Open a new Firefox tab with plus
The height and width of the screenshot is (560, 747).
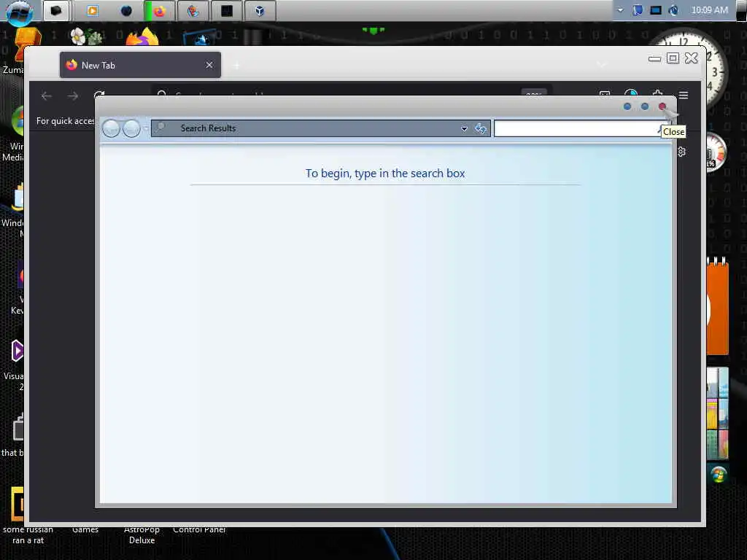[x=236, y=65]
